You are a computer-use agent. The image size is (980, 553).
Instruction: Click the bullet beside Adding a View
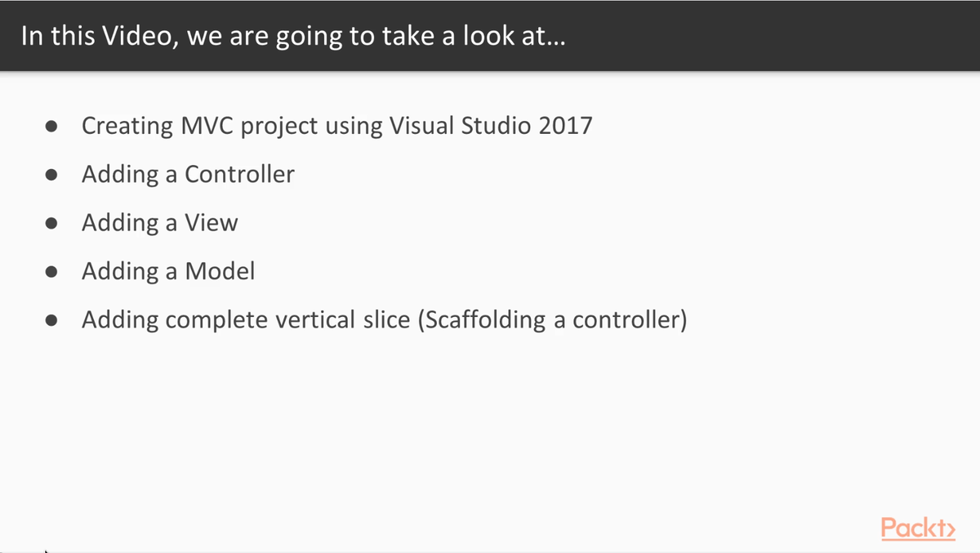tap(51, 223)
